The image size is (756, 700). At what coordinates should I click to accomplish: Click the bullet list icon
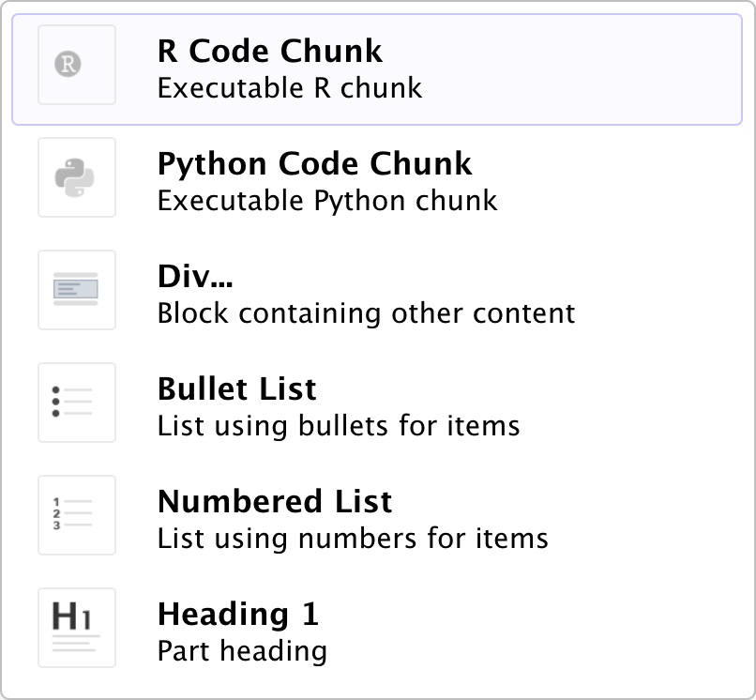pos(76,403)
